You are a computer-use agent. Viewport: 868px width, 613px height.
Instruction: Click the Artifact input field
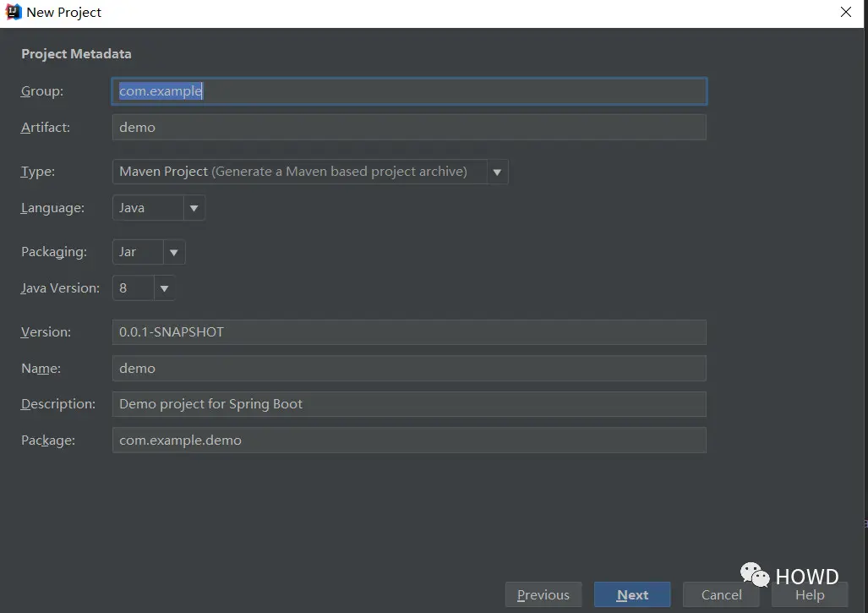[x=409, y=128]
